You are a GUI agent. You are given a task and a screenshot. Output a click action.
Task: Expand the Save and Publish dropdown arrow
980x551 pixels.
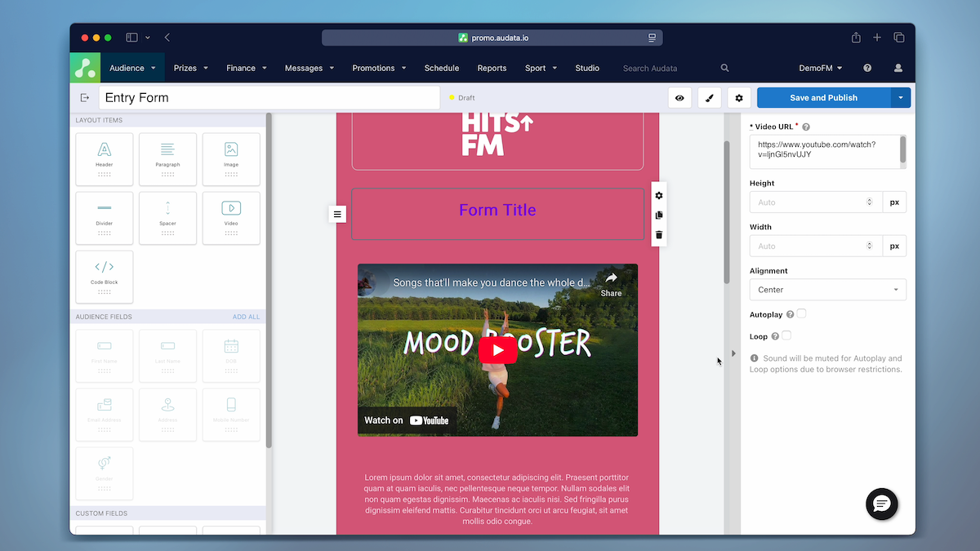pos(901,97)
